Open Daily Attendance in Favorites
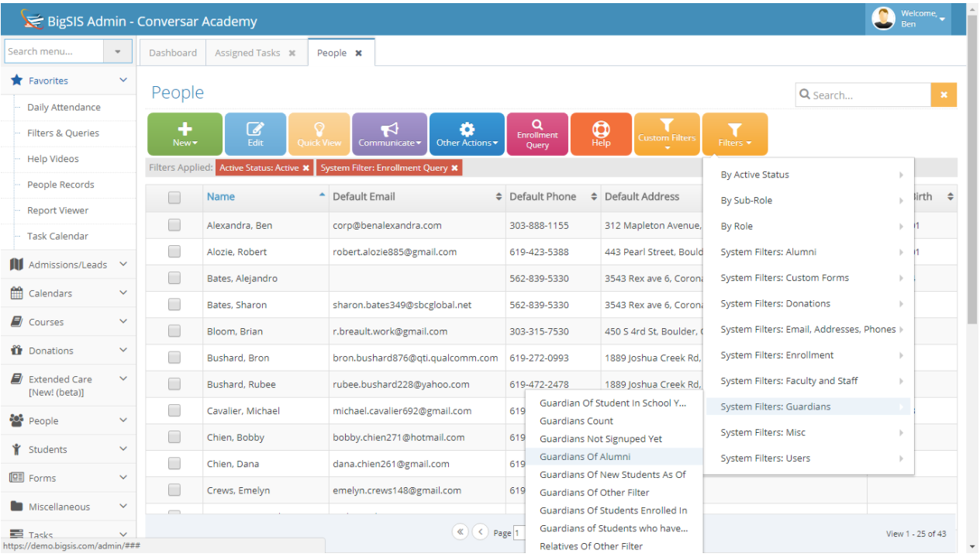The height and width of the screenshot is (557, 980). (64, 107)
